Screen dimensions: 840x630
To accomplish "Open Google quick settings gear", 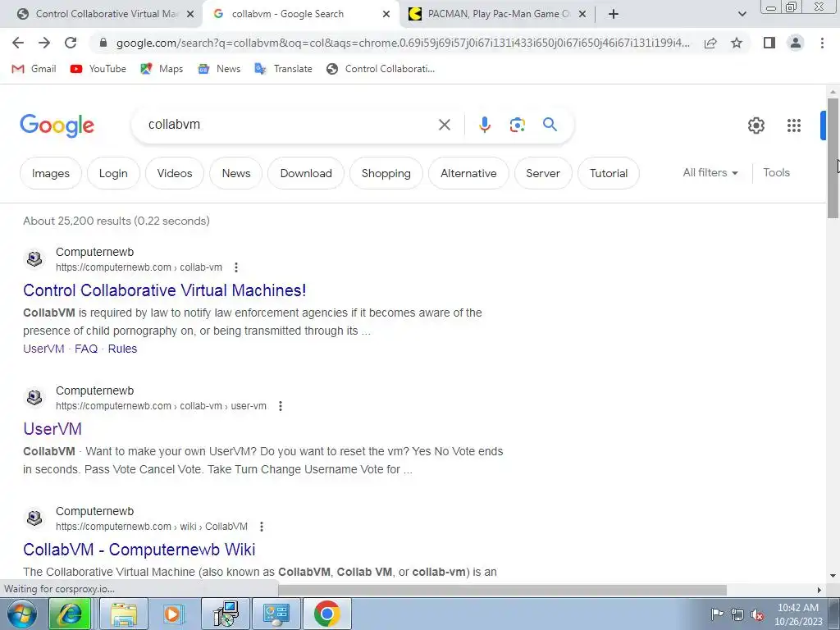I will click(x=756, y=126).
